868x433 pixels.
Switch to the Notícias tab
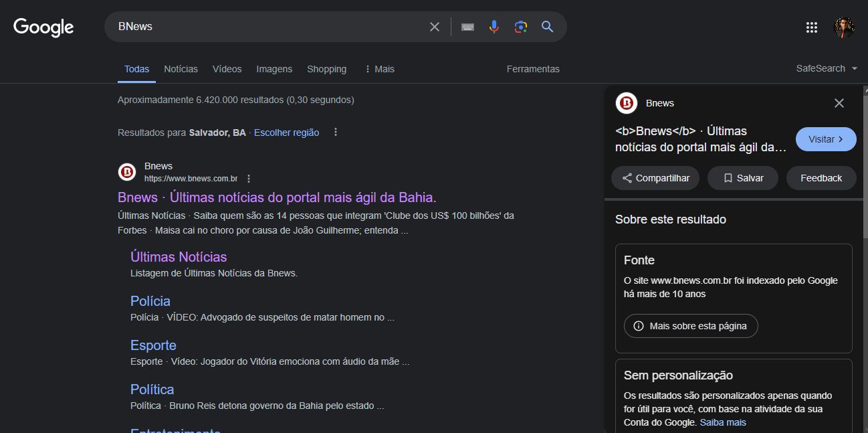(181, 69)
